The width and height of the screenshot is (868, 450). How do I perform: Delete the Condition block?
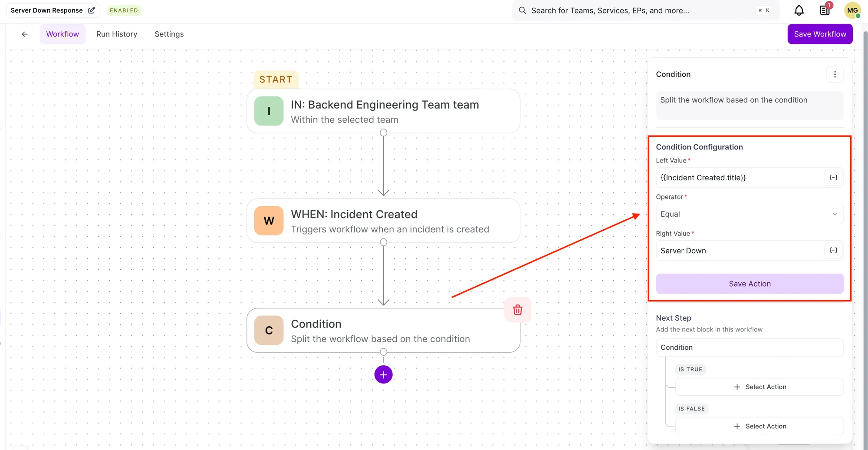pos(517,310)
